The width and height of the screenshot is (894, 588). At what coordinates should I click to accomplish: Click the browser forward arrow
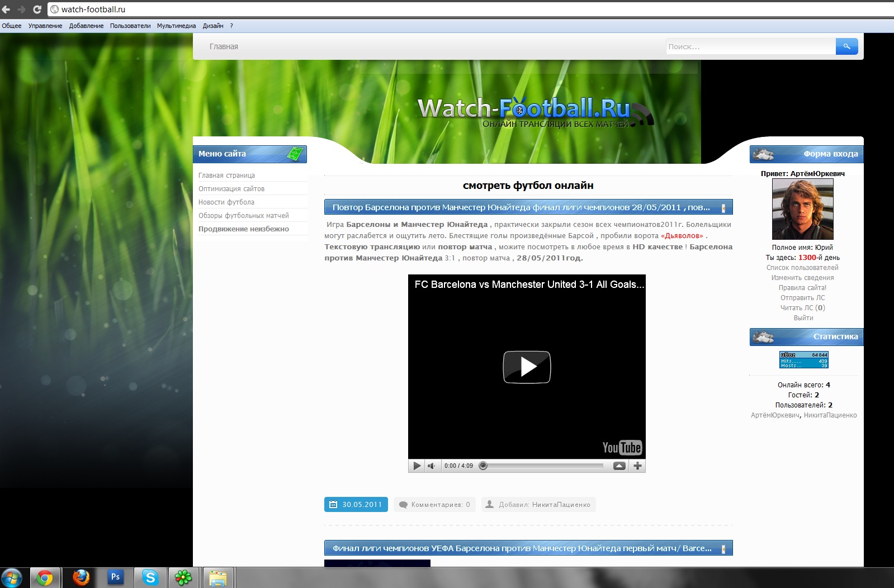(21, 9)
